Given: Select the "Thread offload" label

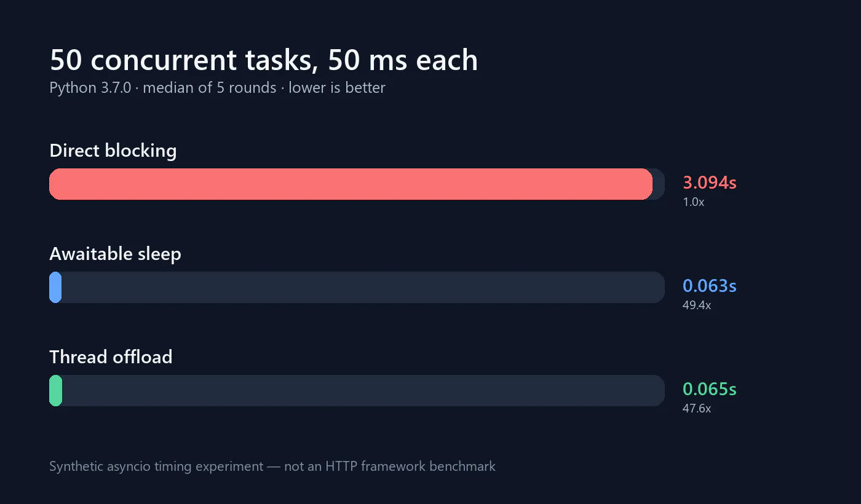Looking at the screenshot, I should click(111, 357).
